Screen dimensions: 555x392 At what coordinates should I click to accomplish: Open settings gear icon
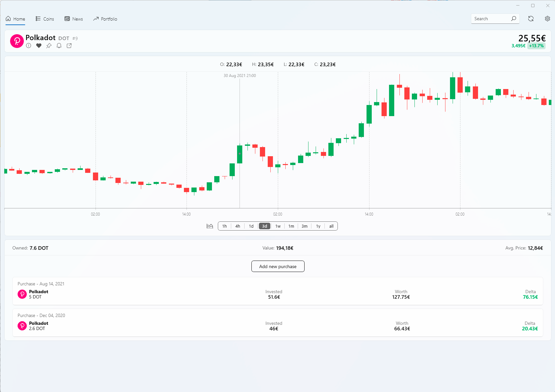547,19
